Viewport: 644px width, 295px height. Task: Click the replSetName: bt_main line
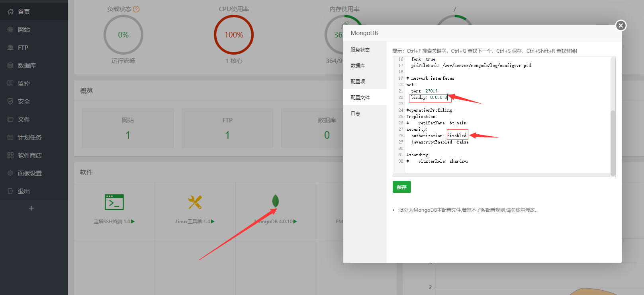coord(436,123)
